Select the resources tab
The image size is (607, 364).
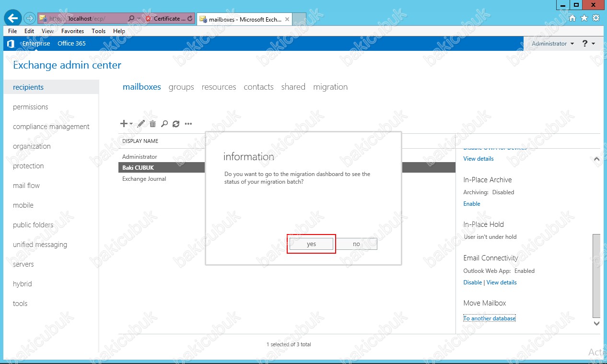(x=219, y=87)
